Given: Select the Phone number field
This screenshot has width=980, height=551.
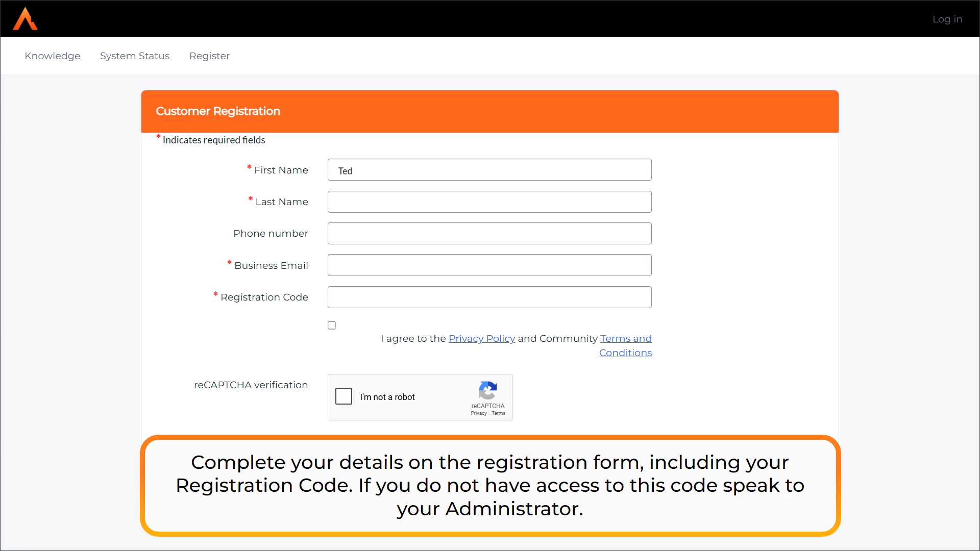Looking at the screenshot, I should 489,234.
